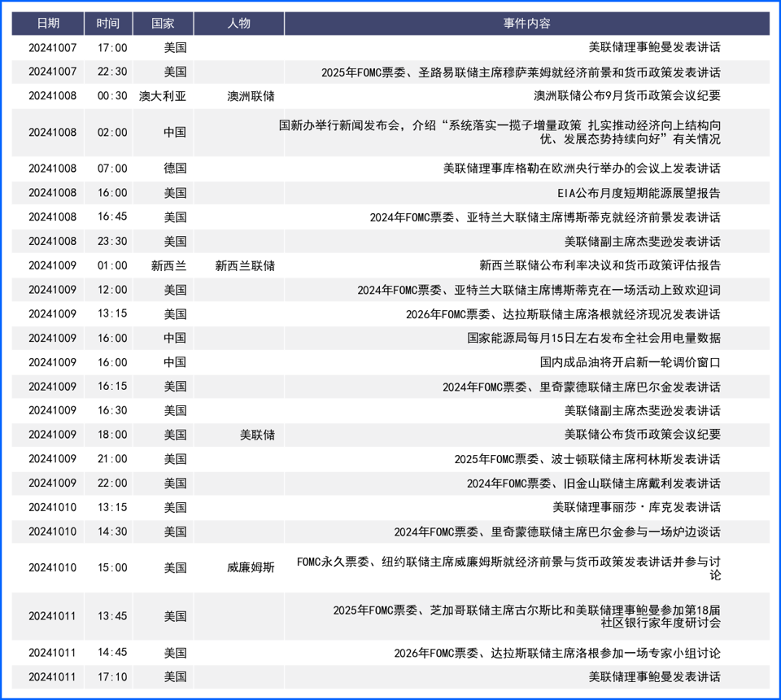
Task: Select date 20241010 in the 15:00 row
Action: click(52, 567)
